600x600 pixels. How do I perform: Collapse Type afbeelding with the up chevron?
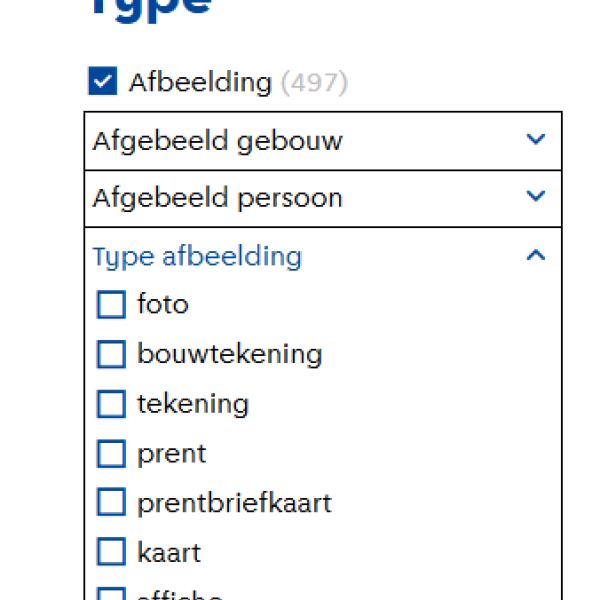(536, 256)
